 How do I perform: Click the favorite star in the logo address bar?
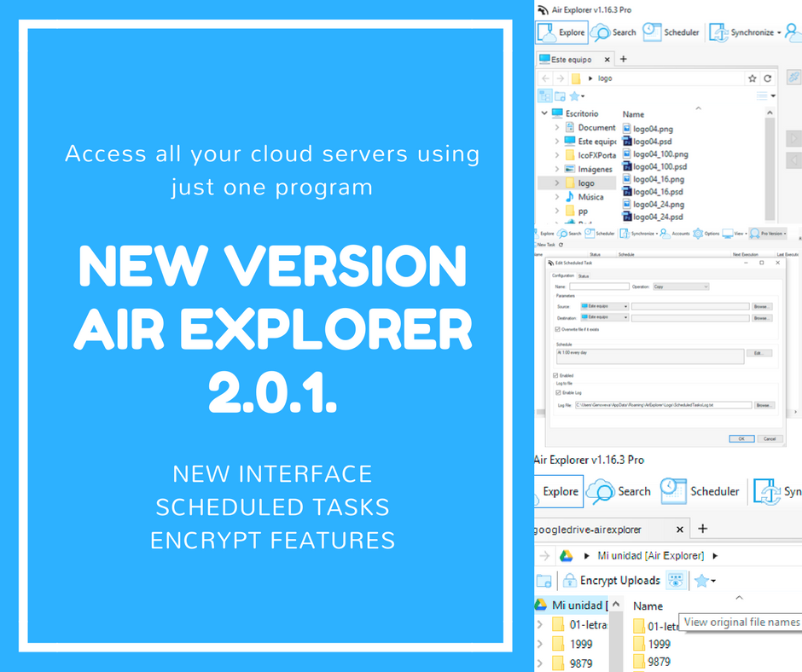pos(753,78)
